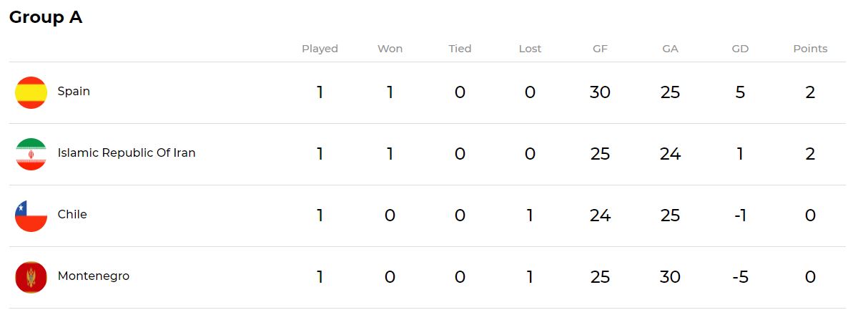The width and height of the screenshot is (868, 315).
Task: Select the Montenegro team name
Action: coord(93,276)
